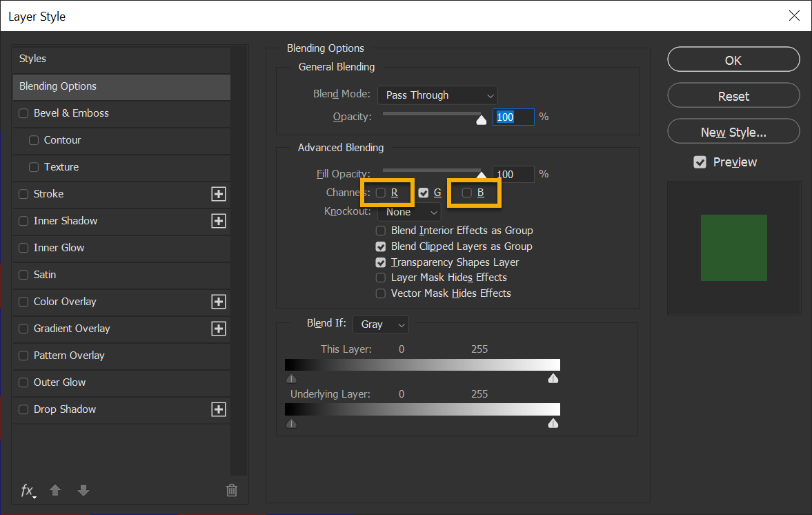The image size is (812, 515).
Task: Open the Blend If channel dropdown
Action: pyautogui.click(x=381, y=324)
